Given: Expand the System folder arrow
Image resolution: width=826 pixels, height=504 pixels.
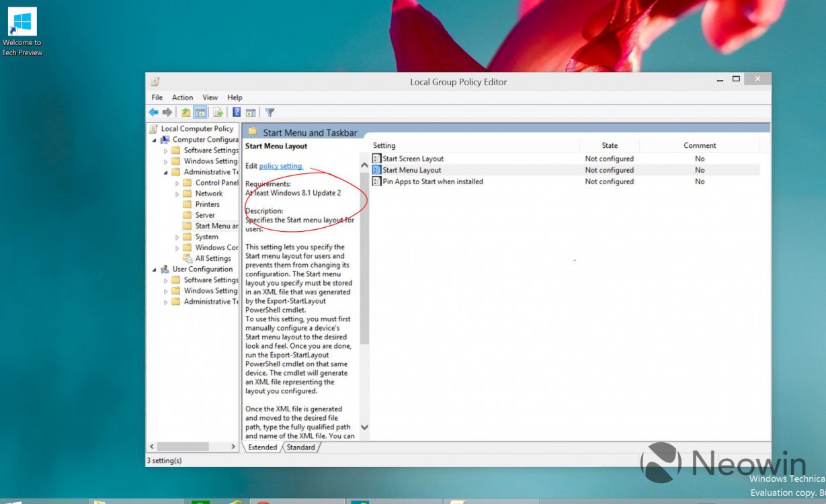Looking at the screenshot, I should (177, 237).
